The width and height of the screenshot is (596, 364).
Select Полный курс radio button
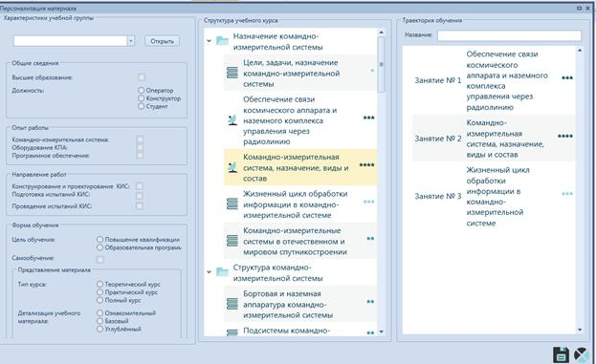[99, 300]
